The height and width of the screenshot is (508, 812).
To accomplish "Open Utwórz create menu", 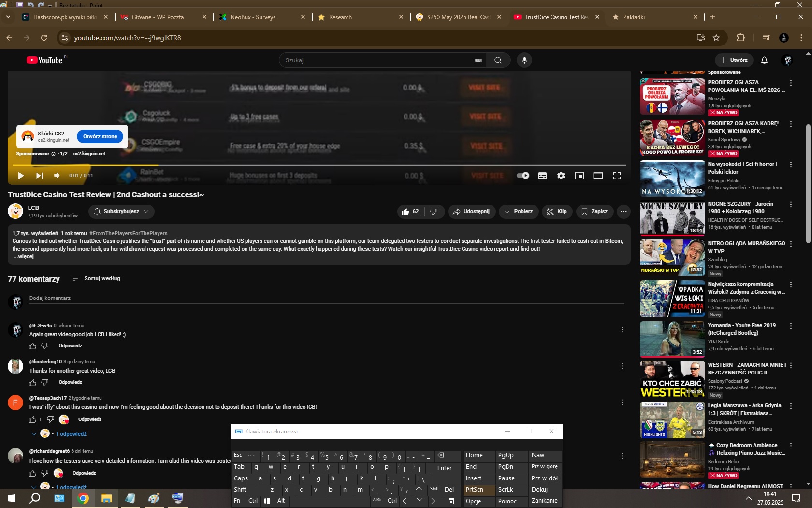I will pyautogui.click(x=734, y=60).
